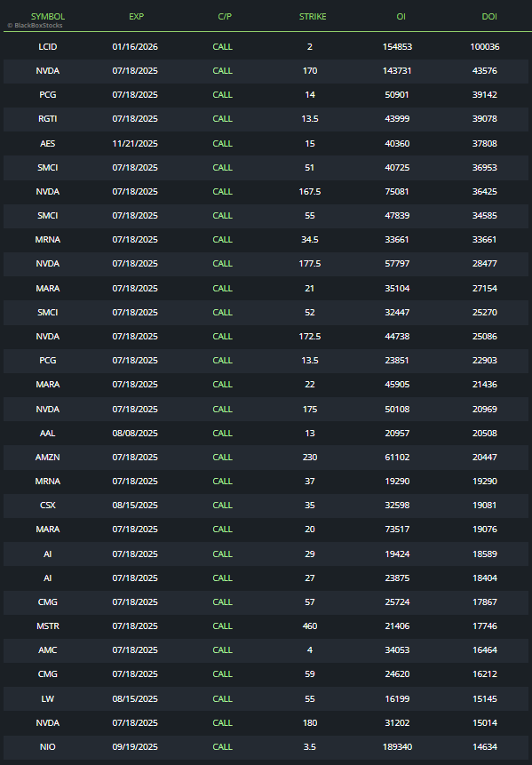532x765 pixels.
Task: Click expiration date 09/19/2025
Action: click(x=135, y=746)
